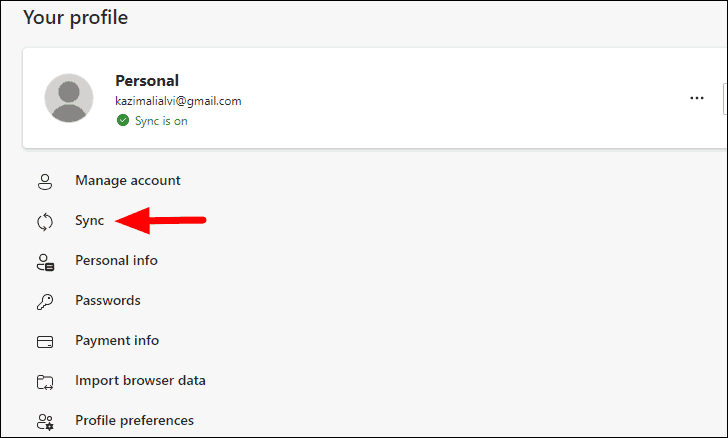Click the Manage account person icon
The image size is (728, 438).
coord(45,182)
